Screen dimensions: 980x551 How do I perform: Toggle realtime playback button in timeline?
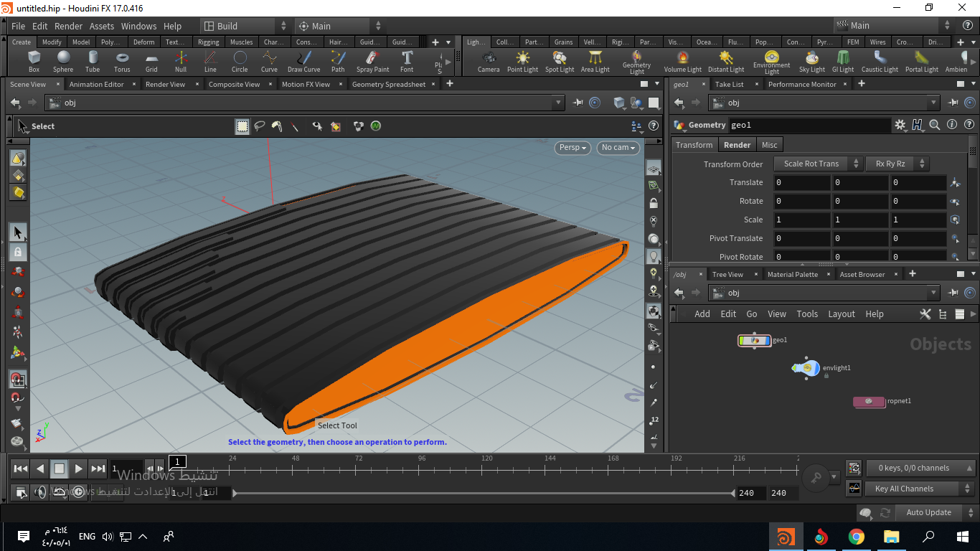point(78,492)
